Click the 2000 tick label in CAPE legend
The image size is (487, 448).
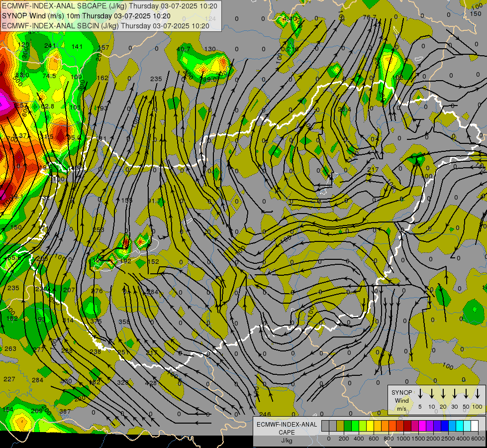tap(433, 439)
